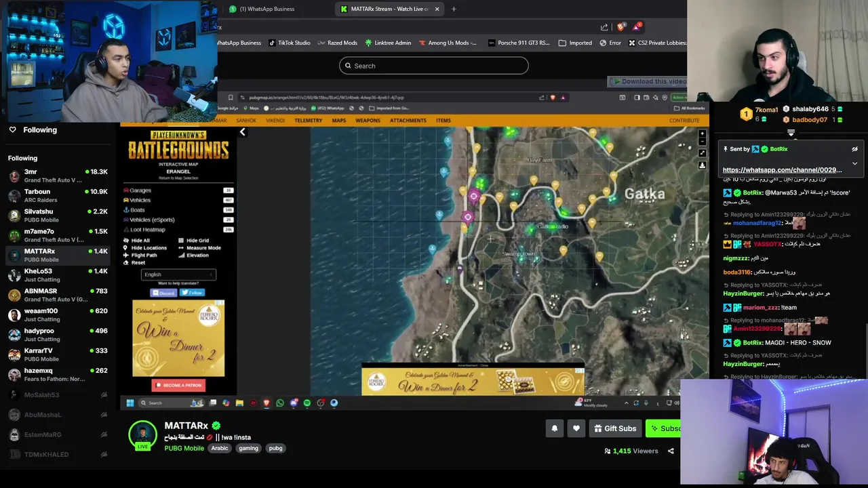Click the Kick search input field
This screenshot has width=868, height=488.
pos(434,66)
